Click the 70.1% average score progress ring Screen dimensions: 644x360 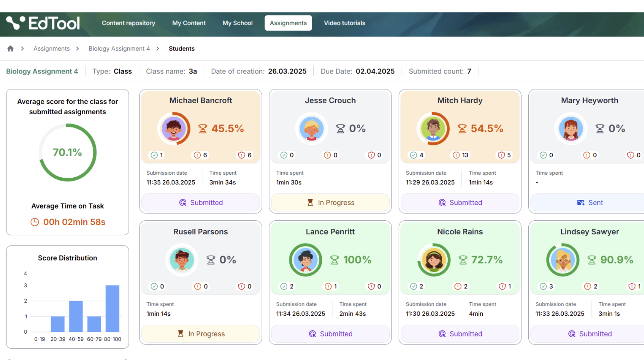tap(68, 152)
